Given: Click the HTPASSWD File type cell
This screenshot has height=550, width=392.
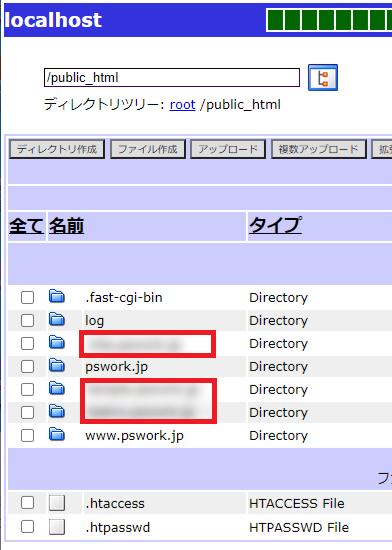Looking at the screenshot, I should coord(299,527).
